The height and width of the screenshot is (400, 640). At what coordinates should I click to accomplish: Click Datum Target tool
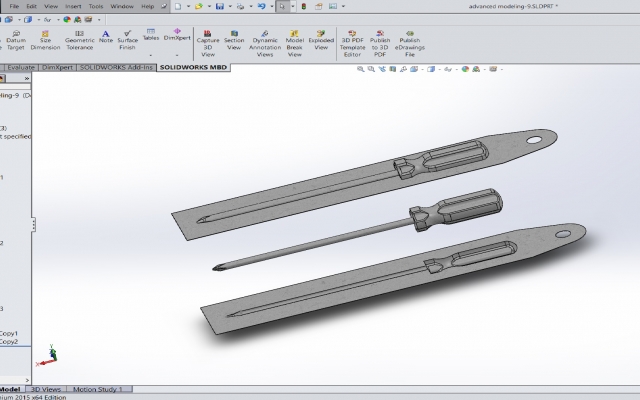16,40
